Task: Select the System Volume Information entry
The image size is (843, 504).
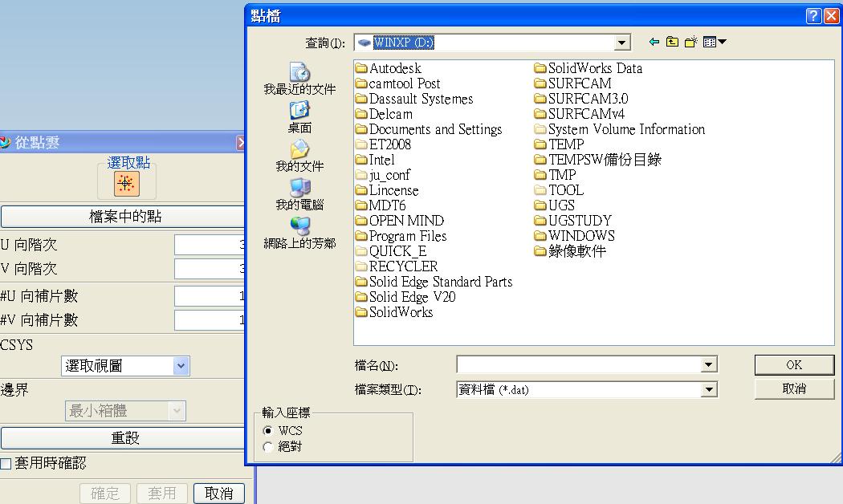Action: pos(619,129)
